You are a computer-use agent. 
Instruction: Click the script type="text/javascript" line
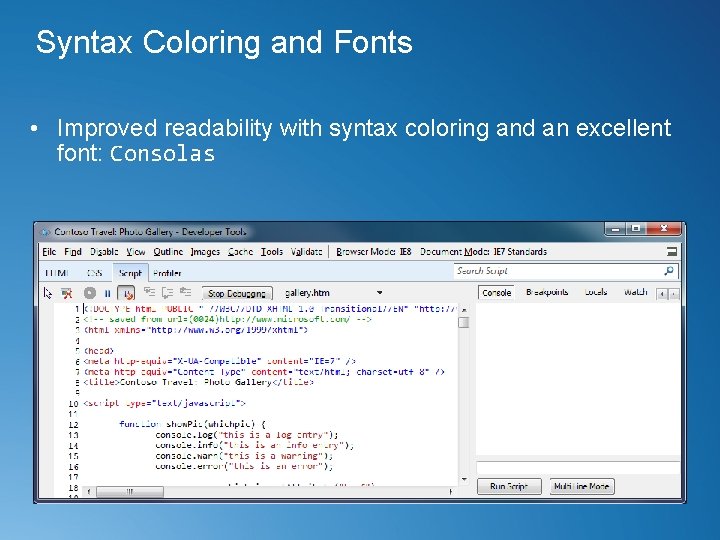point(164,403)
